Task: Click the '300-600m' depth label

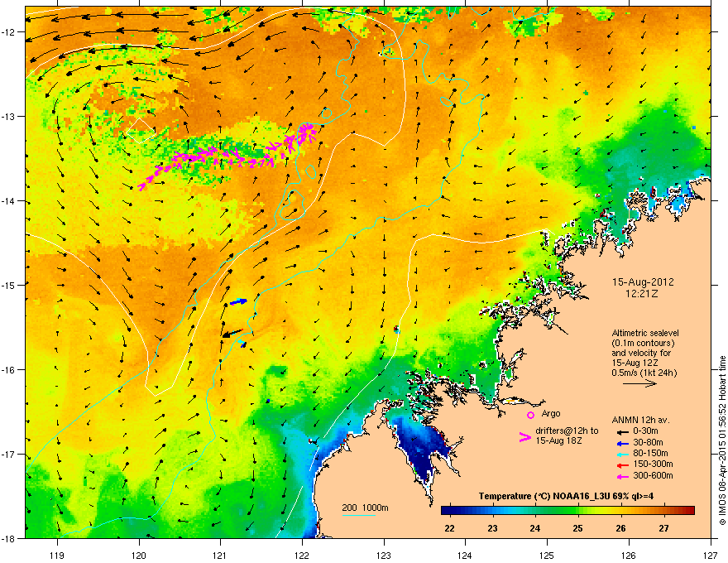Action: click(x=653, y=475)
